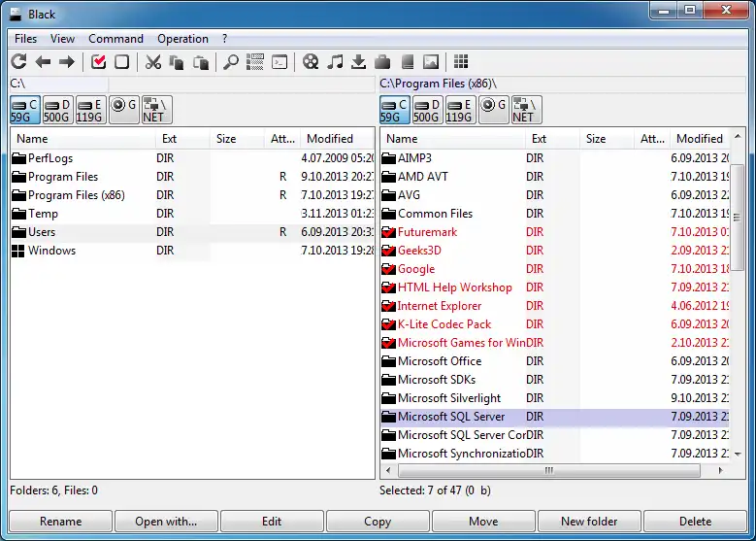
Task: Click the grid of squares toolbar icon
Action: [x=461, y=62]
